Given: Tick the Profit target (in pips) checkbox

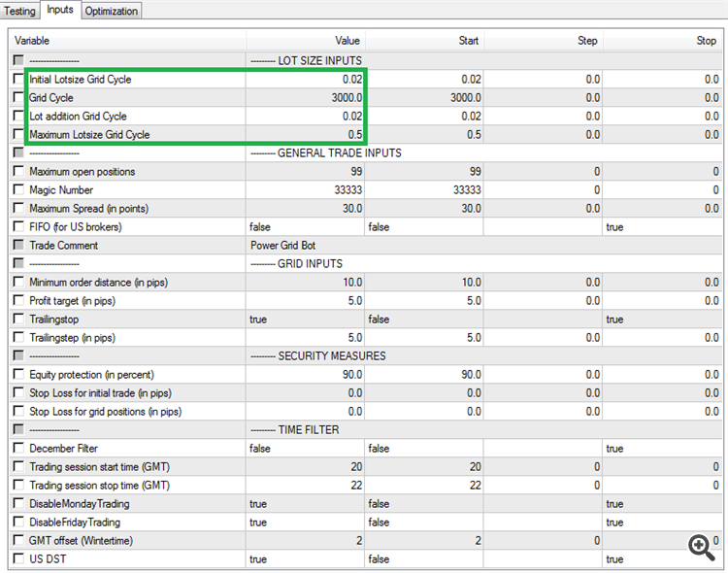Looking at the screenshot, I should click(18, 300).
